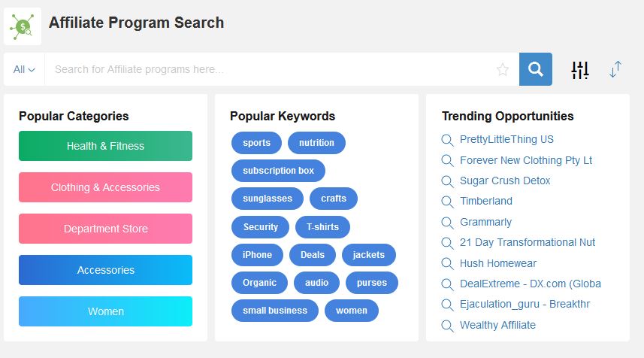Open the filter sliders icon
The image size is (644, 358).
pos(580,70)
